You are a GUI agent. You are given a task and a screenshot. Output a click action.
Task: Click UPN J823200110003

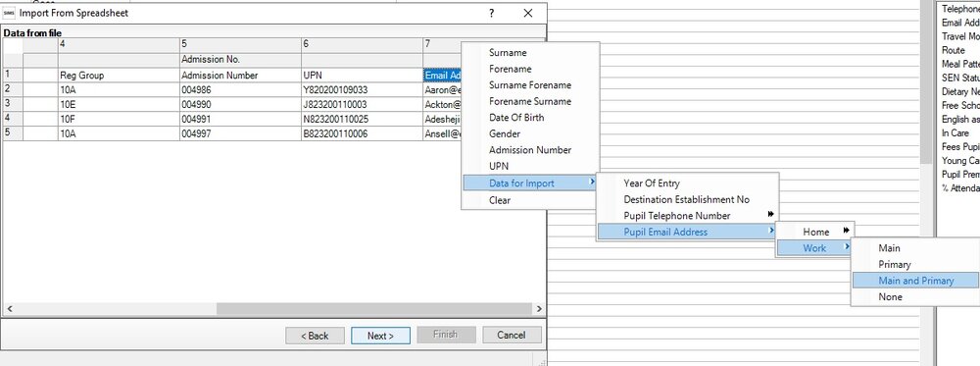tap(362, 104)
